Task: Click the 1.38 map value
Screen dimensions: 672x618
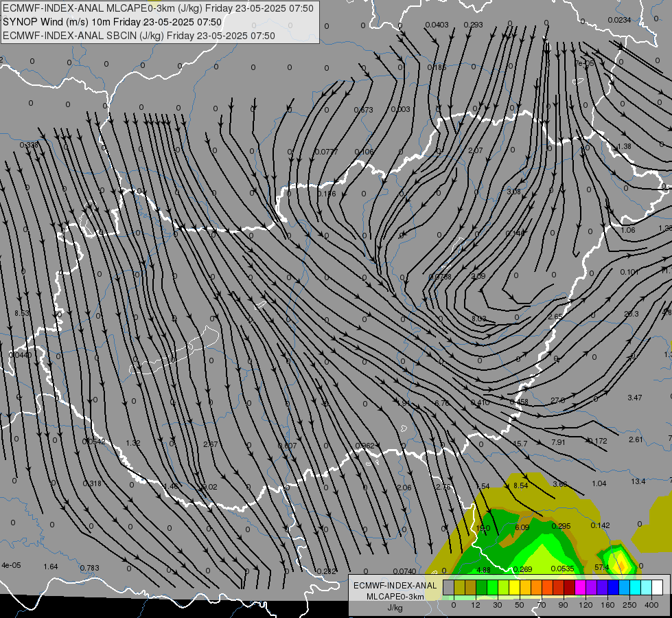Action: (624, 146)
